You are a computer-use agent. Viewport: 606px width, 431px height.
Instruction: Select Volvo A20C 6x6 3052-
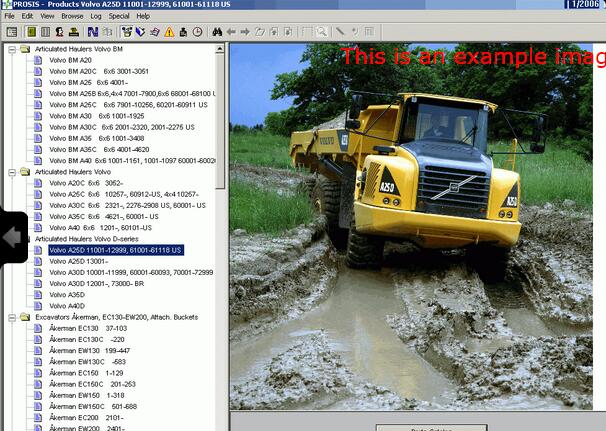(86, 183)
